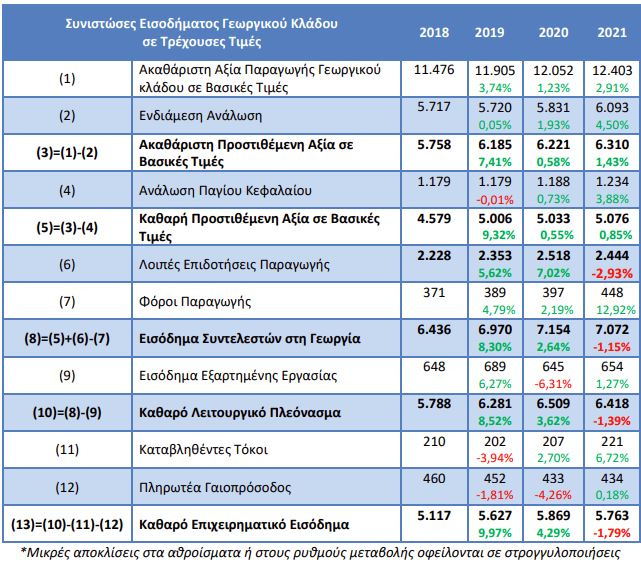Screen dimensions: 641x565
Task: Click the 2020 column header
Action: tap(553, 32)
